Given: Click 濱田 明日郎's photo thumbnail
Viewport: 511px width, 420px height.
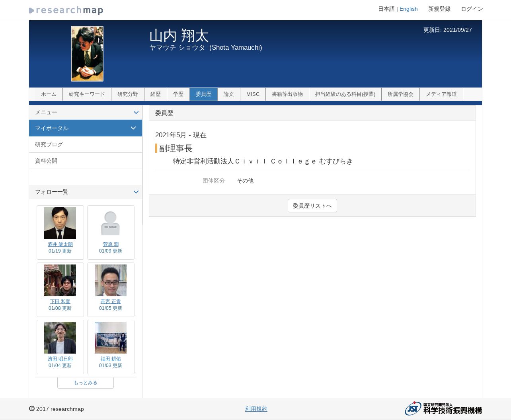Looking at the screenshot, I should (60, 338).
